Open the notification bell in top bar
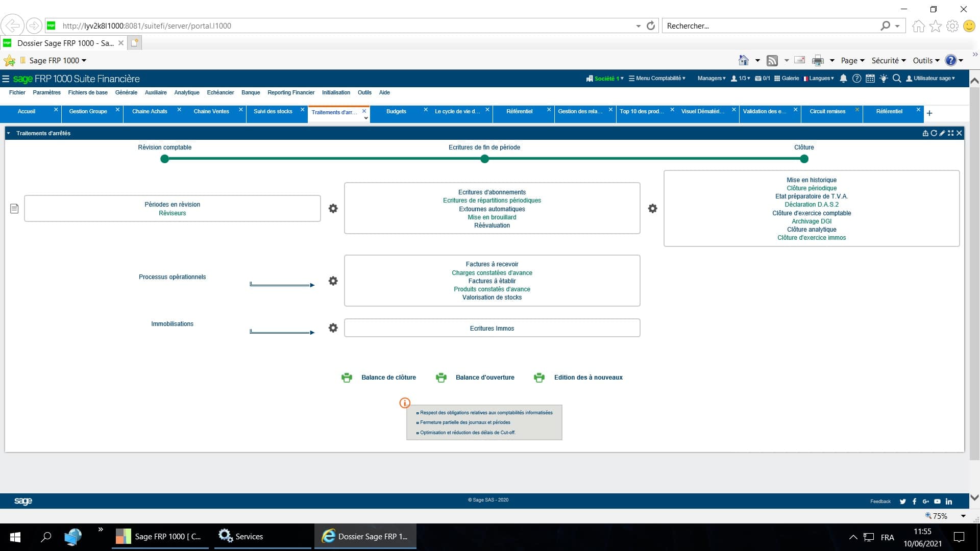The width and height of the screenshot is (980, 551). (x=843, y=79)
